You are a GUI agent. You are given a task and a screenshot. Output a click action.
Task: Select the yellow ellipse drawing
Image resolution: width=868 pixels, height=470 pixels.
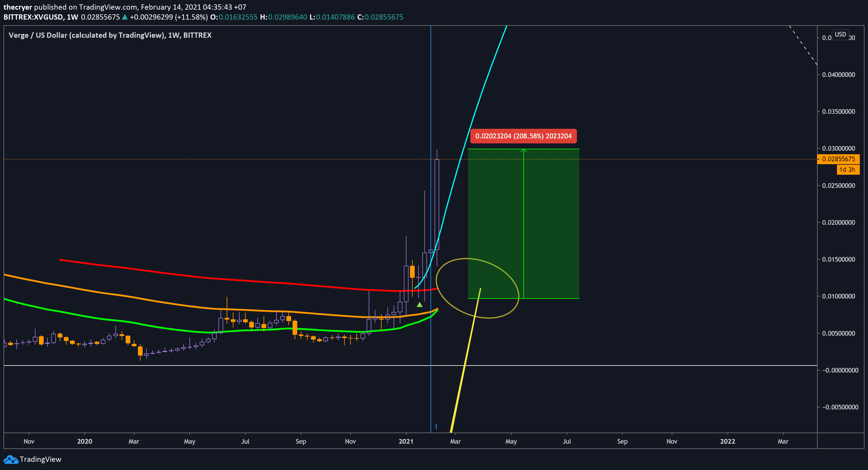click(x=478, y=288)
